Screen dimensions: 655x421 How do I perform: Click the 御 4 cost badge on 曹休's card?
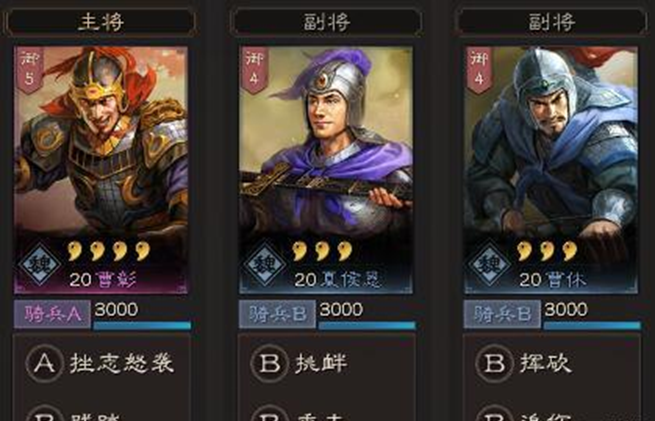[479, 70]
